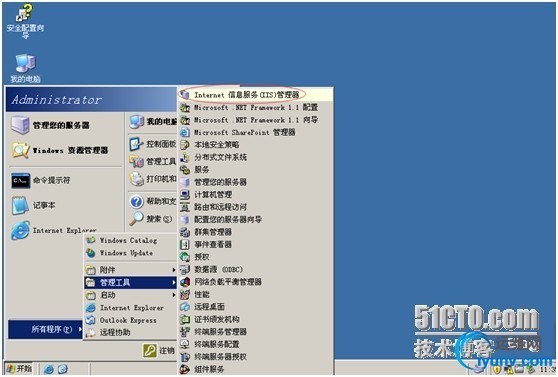The width and height of the screenshot is (558, 377).
Task: Click the 本地安全策略 icon
Action: point(184,145)
